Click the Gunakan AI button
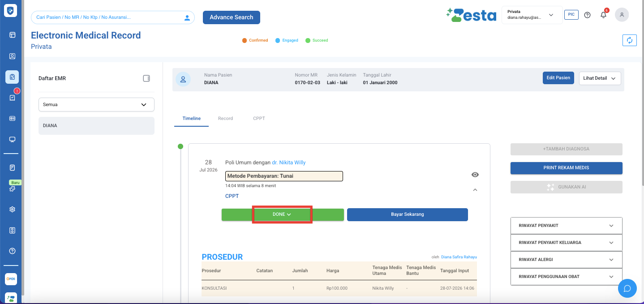 567,187
